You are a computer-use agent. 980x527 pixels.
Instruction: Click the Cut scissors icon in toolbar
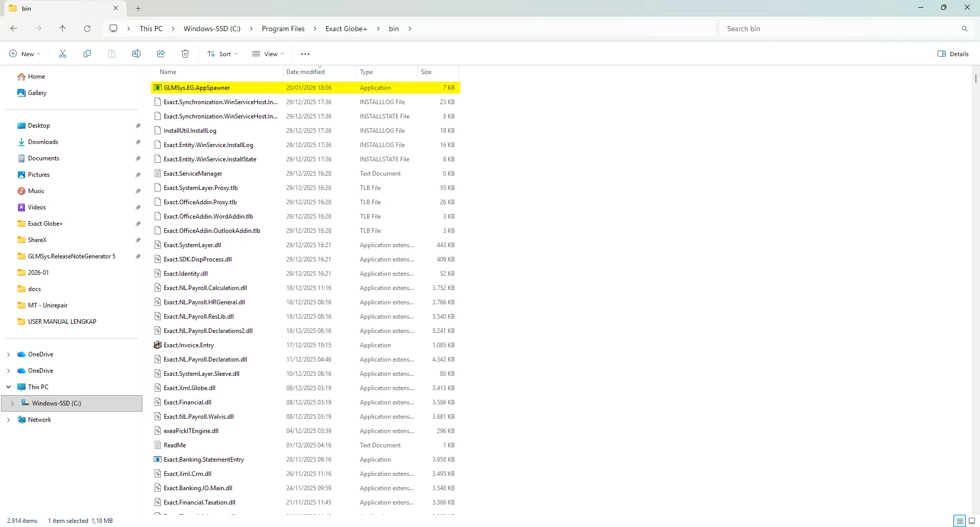tap(63, 54)
